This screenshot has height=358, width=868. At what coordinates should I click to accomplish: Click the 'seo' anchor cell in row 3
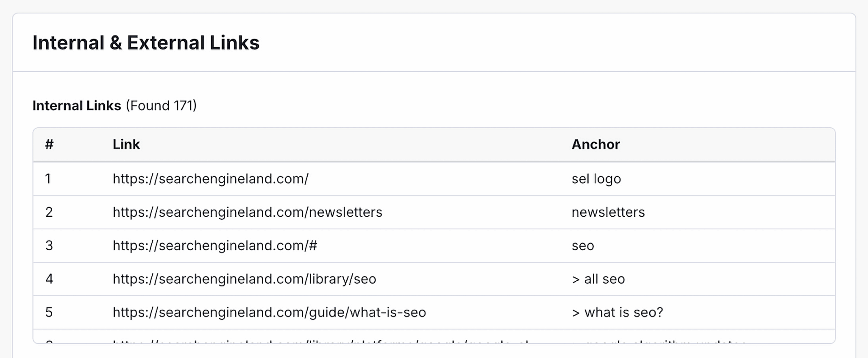[583, 246]
